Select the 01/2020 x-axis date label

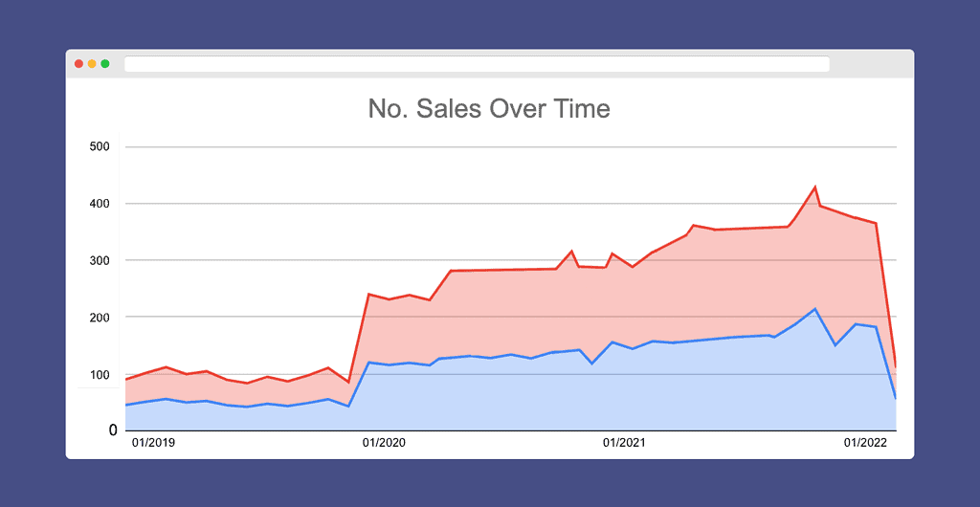coord(385,443)
